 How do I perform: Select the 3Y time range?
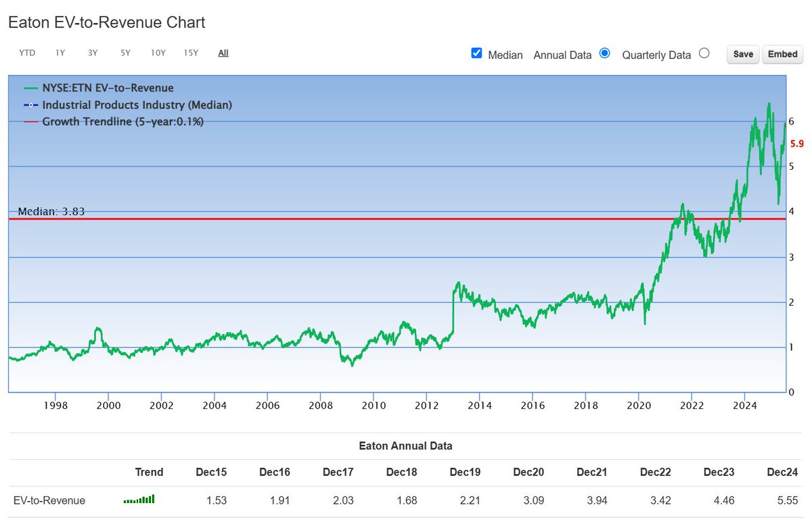tap(93, 53)
